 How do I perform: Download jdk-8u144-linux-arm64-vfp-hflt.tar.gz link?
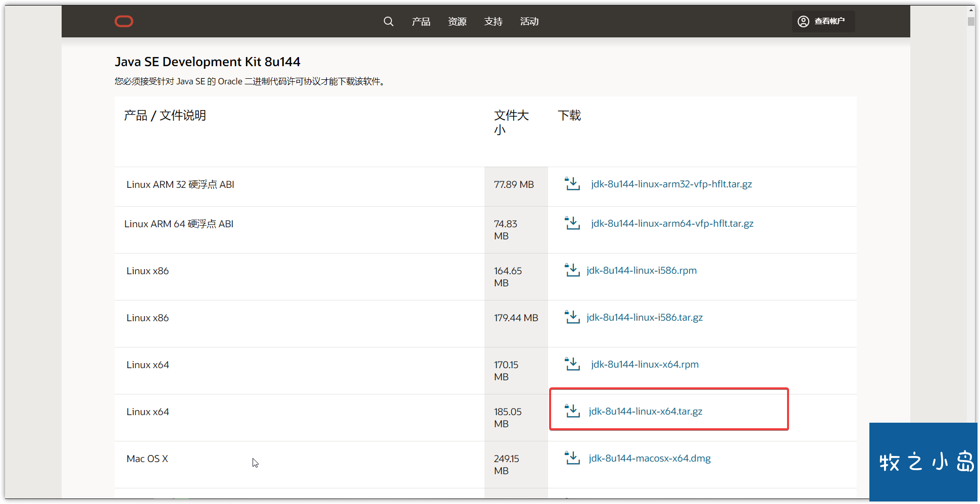tap(672, 224)
